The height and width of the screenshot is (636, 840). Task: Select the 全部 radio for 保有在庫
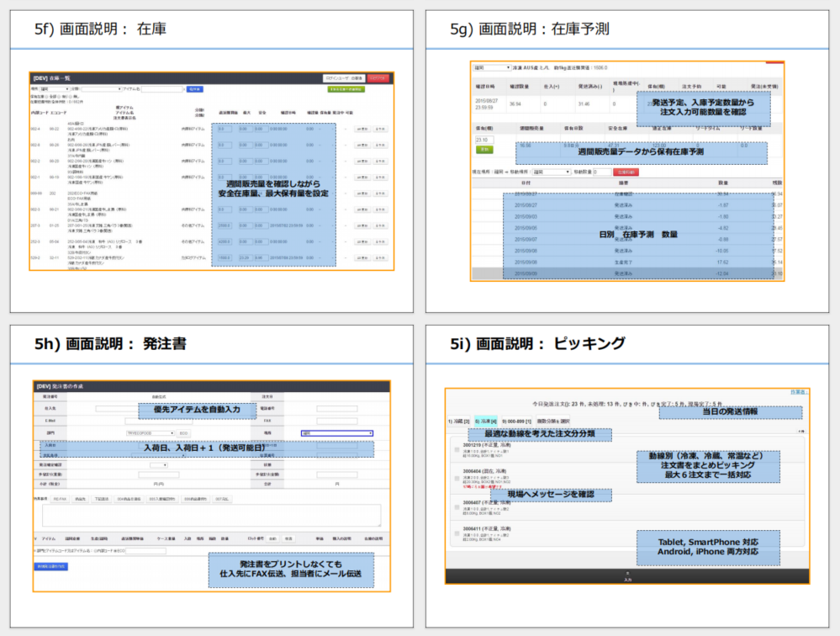(x=47, y=97)
